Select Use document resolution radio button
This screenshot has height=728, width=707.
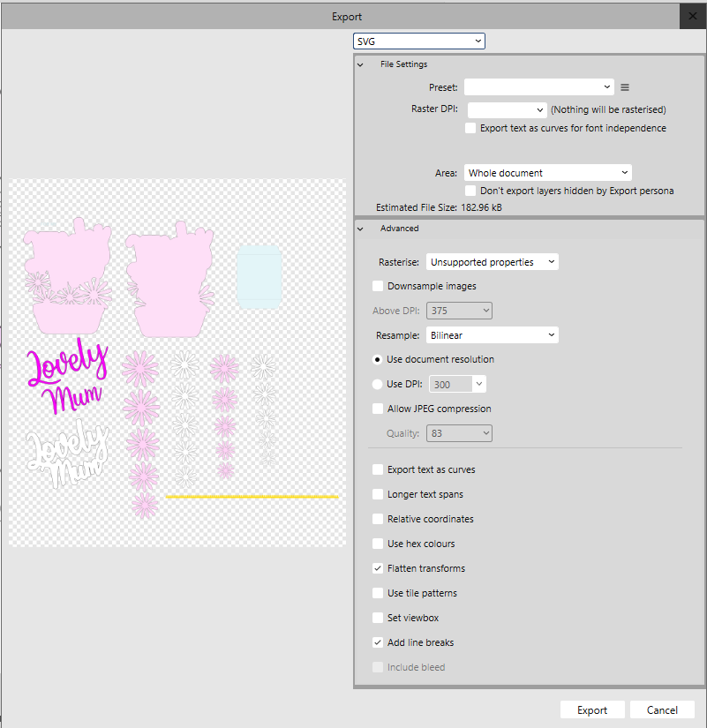(x=377, y=359)
